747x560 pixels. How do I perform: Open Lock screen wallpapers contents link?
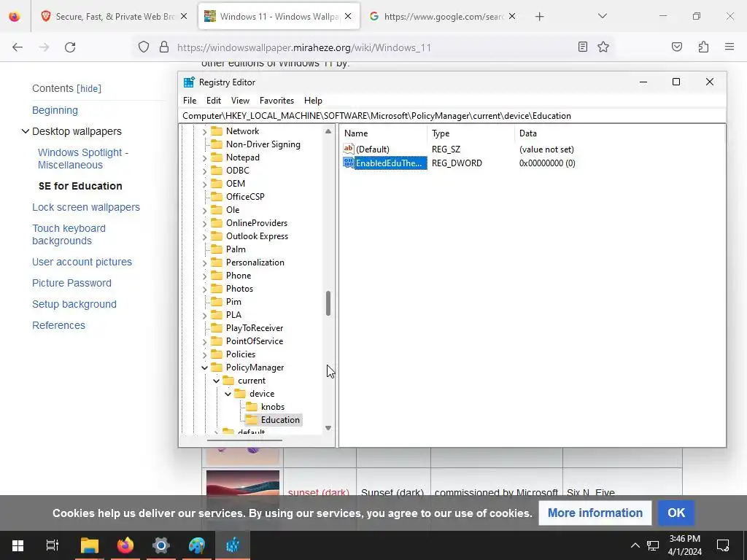86,207
